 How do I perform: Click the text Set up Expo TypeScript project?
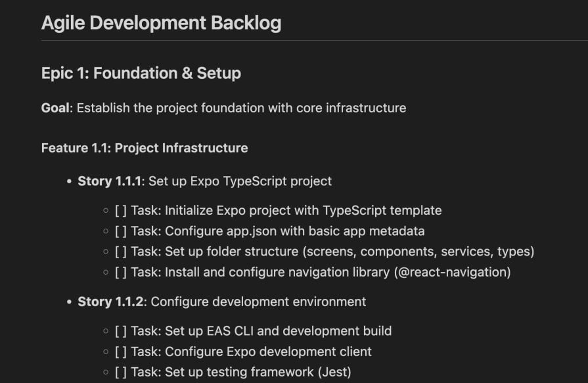240,181
